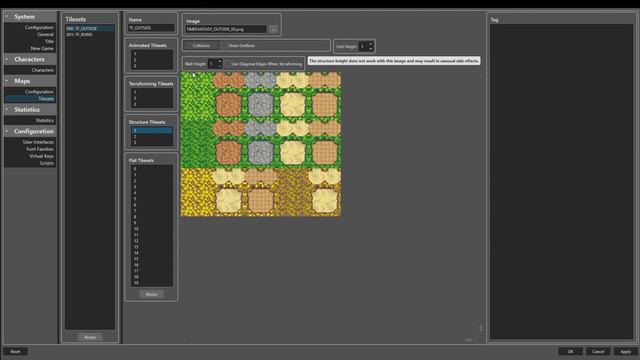Click the Image file path field
The width and height of the screenshot is (640, 360).
pos(226,29)
